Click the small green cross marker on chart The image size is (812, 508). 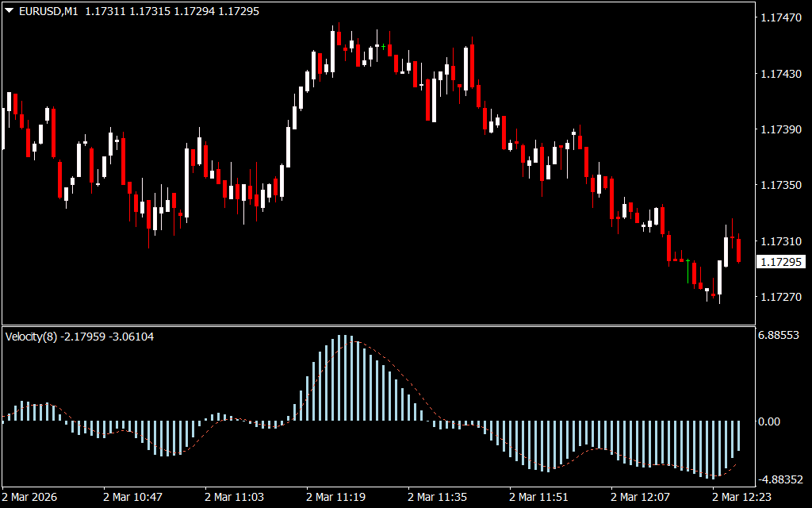click(x=383, y=47)
